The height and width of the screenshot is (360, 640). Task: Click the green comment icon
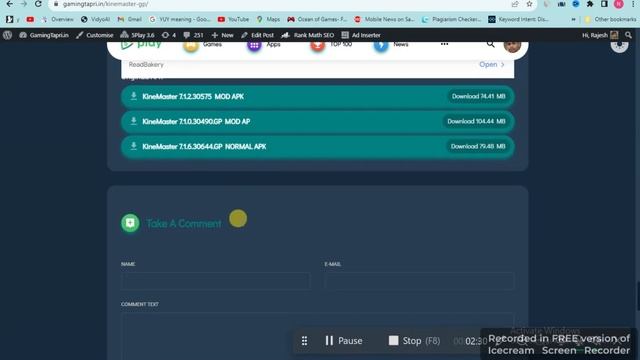[130, 223]
